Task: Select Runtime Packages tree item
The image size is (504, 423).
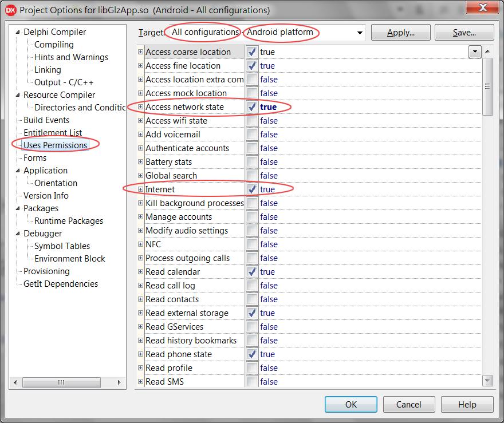Action: point(69,220)
